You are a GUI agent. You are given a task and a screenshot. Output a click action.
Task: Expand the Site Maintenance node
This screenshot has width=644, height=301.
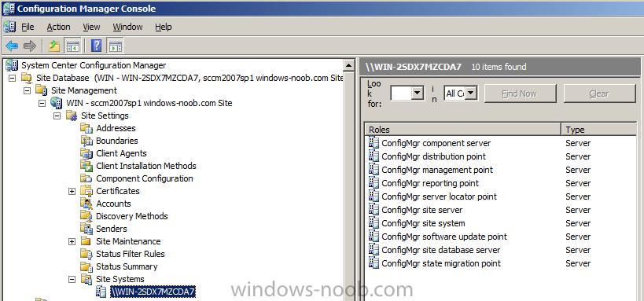(x=72, y=241)
